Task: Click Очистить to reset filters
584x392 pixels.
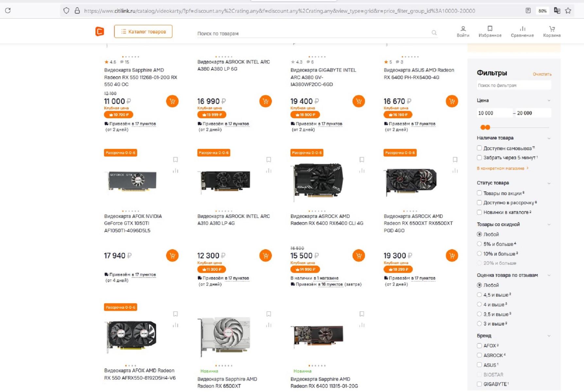Action: pyautogui.click(x=542, y=74)
